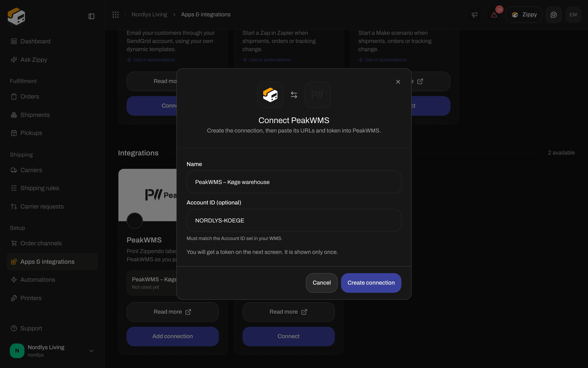588x368 pixels.
Task: Click the PeakWMS card title
Action: [x=144, y=240]
